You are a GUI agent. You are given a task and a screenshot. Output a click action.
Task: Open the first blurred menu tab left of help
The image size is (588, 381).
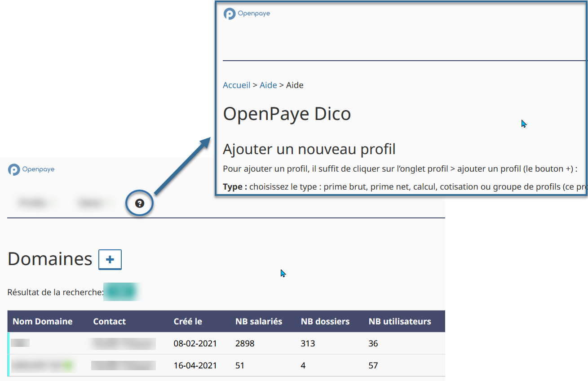coord(36,203)
